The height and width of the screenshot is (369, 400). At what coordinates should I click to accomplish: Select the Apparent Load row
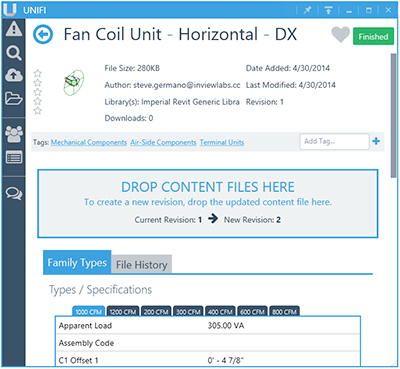pos(208,326)
